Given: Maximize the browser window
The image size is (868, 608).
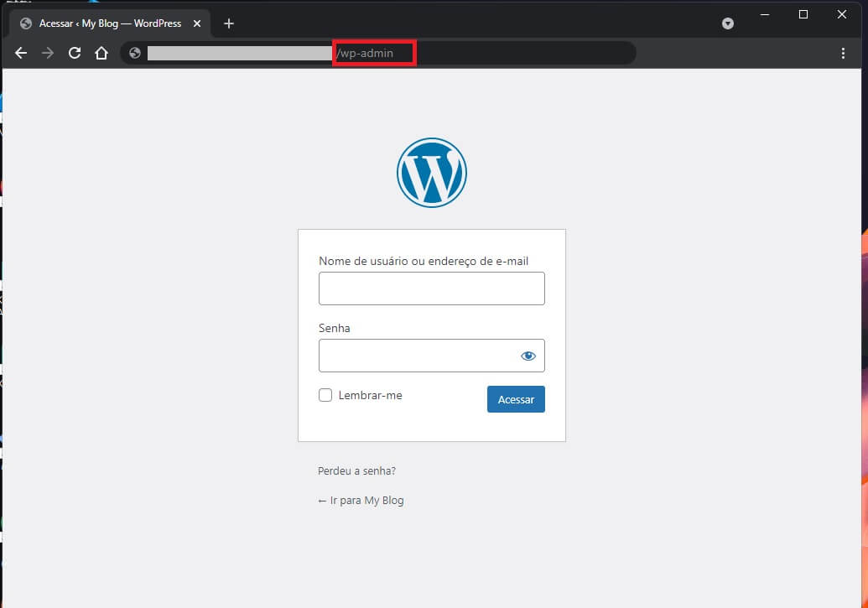Looking at the screenshot, I should coord(803,15).
